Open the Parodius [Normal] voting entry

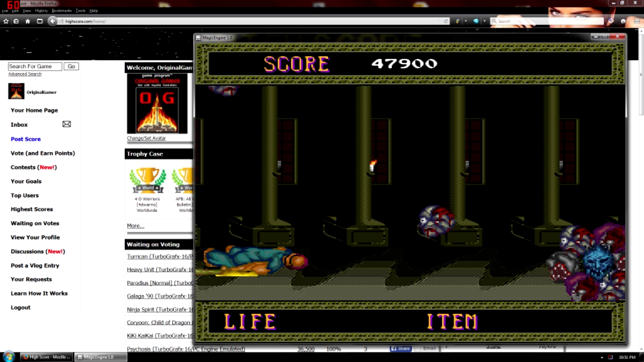[x=159, y=283]
